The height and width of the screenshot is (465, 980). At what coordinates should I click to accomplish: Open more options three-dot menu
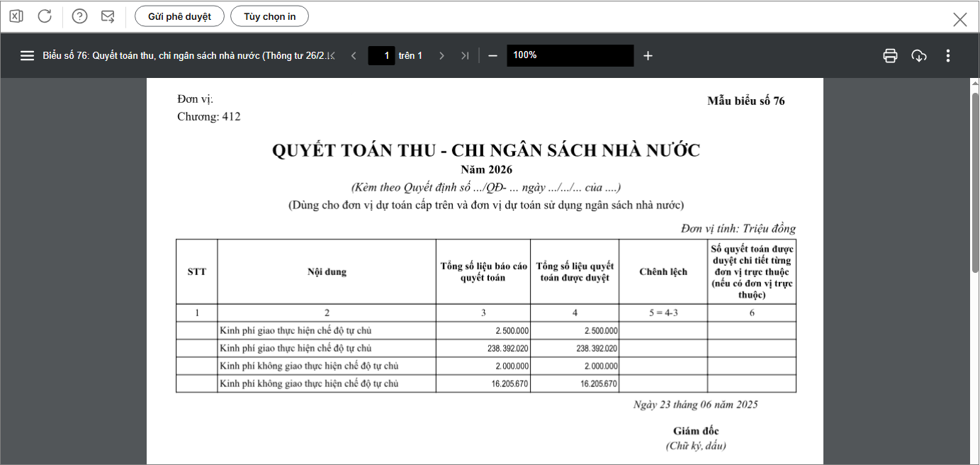pos(948,55)
